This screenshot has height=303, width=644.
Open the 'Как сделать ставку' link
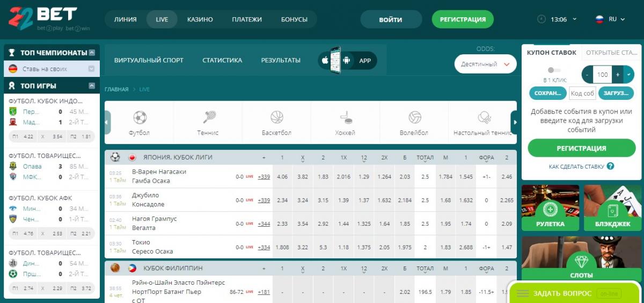[576, 167]
